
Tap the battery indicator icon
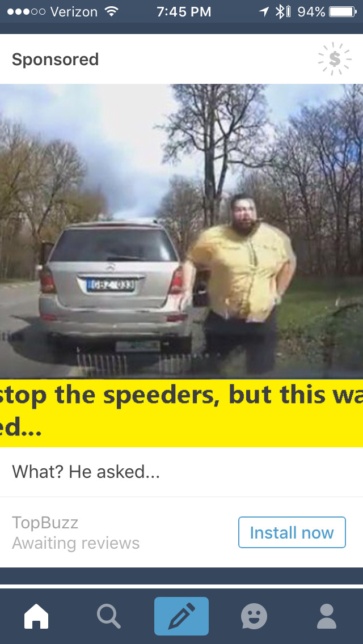343,11
